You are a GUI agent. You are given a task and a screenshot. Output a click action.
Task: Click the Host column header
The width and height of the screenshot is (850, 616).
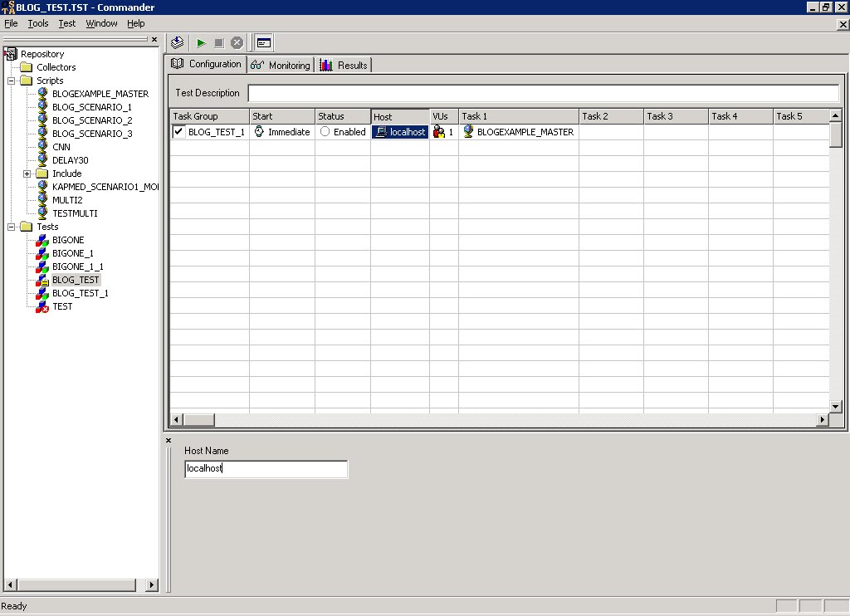400,116
